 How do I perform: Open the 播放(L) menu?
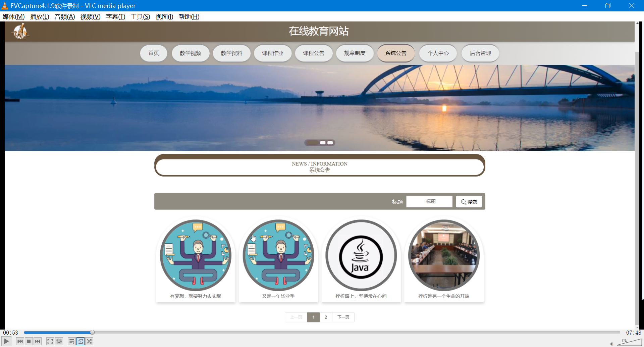pos(40,16)
